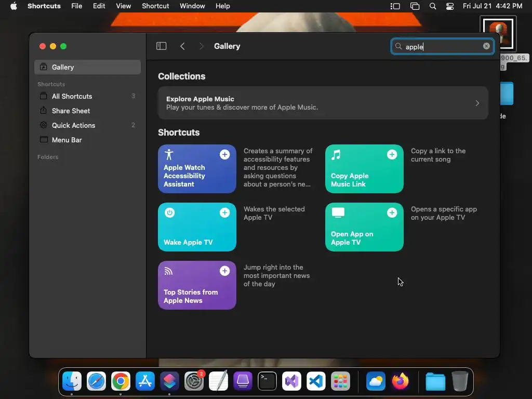Open Visual Studio purple icon in Dock
532x399 pixels.
click(292, 381)
